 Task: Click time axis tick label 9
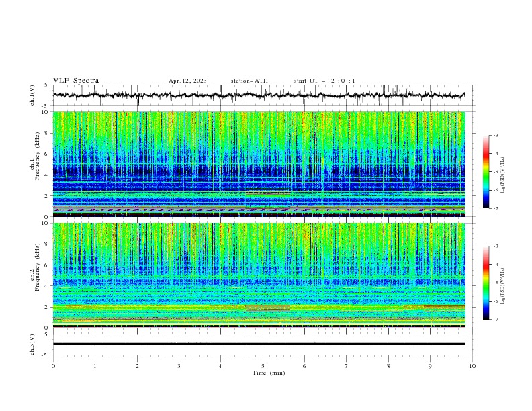pyautogui.click(x=430, y=366)
